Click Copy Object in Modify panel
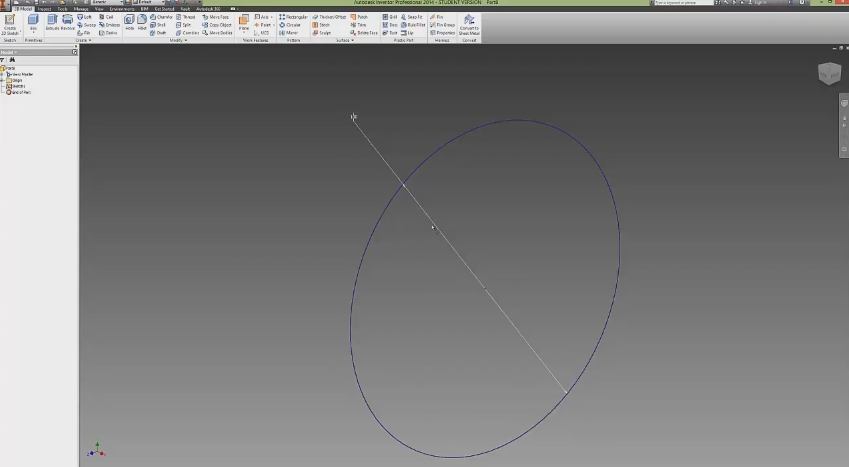 pyautogui.click(x=217, y=25)
